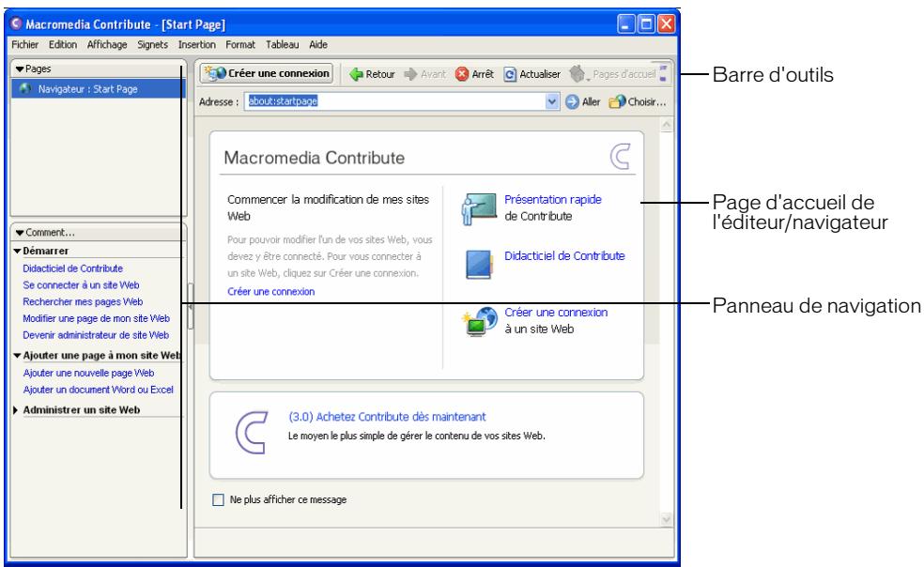Click the sidebar collapse handle
This screenshot has height=567, width=924.
(x=191, y=306)
